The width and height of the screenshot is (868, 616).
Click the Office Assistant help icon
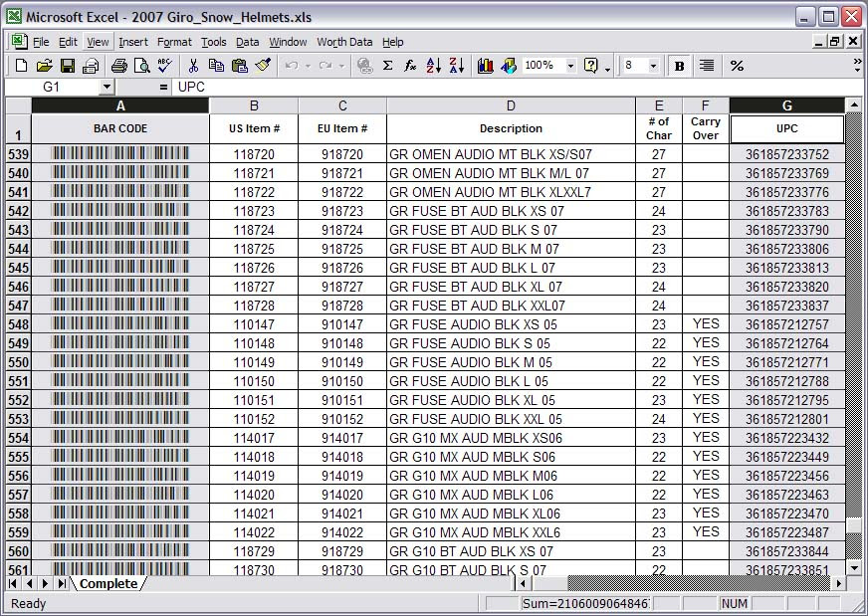click(591, 66)
